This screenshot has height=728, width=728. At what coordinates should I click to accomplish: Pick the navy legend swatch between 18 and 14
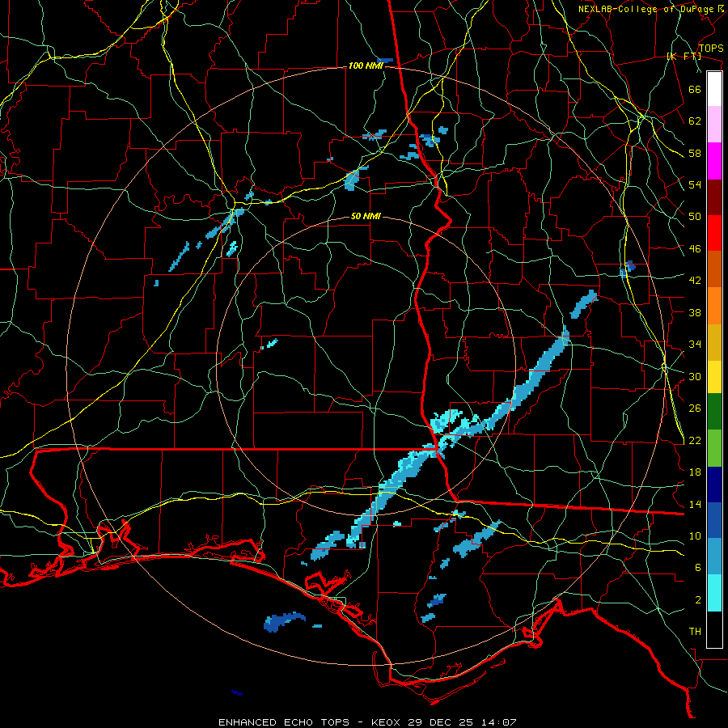click(714, 485)
